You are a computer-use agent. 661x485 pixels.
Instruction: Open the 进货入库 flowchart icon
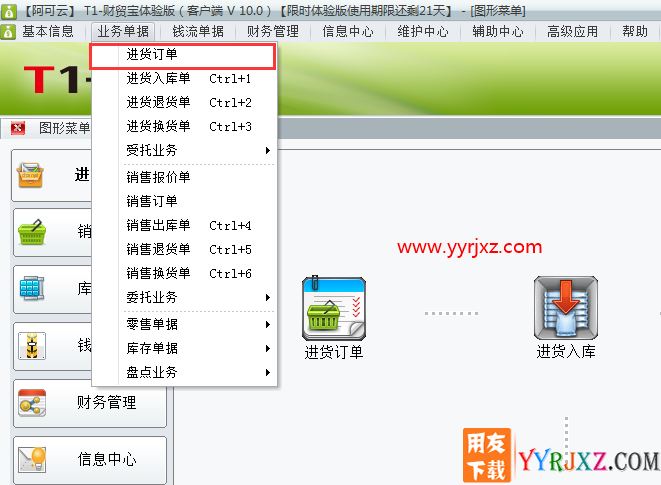point(566,308)
